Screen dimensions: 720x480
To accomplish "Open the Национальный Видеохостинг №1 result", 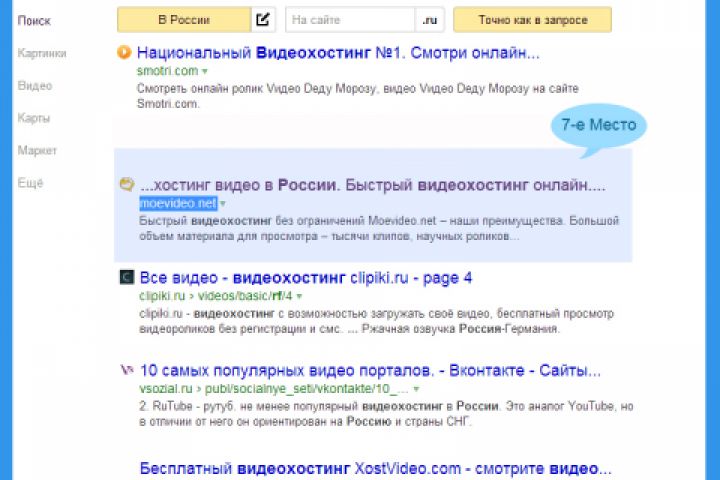I will [x=338, y=53].
